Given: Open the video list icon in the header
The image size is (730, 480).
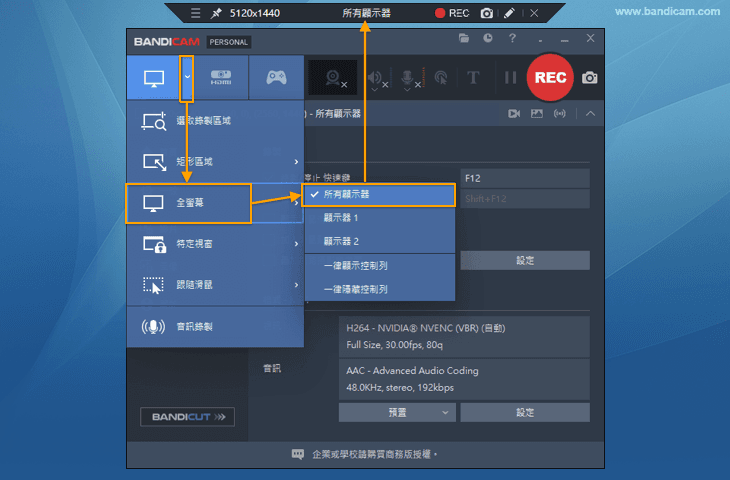Looking at the screenshot, I should pyautogui.click(x=514, y=114).
